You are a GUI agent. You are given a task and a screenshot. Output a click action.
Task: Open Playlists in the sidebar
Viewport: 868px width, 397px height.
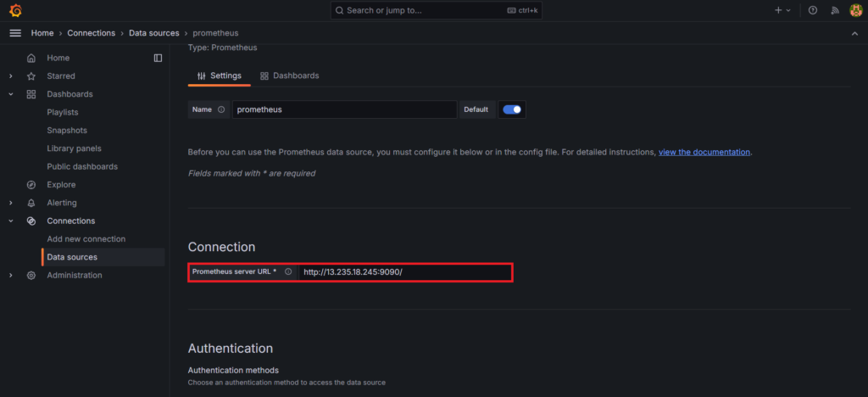tap(63, 113)
